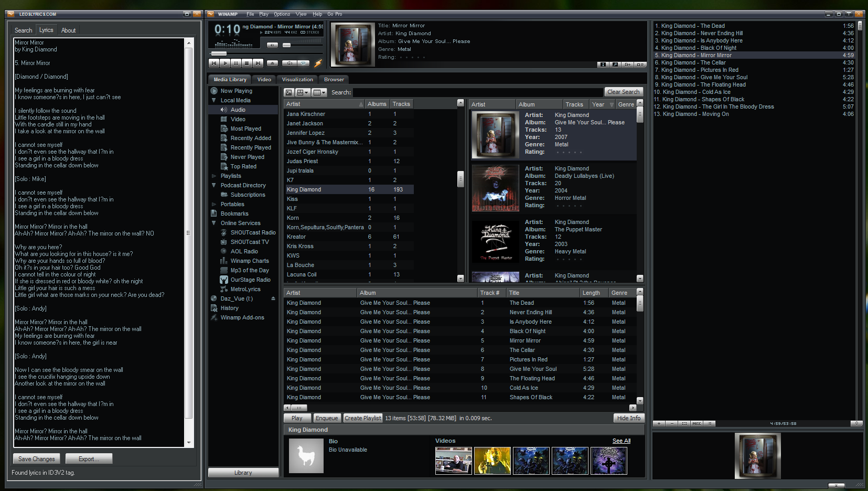Viewport: 868px width, 491px height.
Task: Collapse the Online Services node
Action: pos(214,223)
